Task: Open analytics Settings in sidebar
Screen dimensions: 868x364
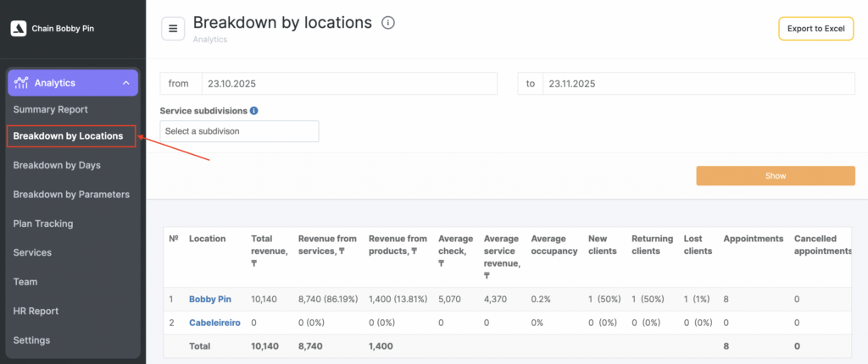Action: [32, 340]
